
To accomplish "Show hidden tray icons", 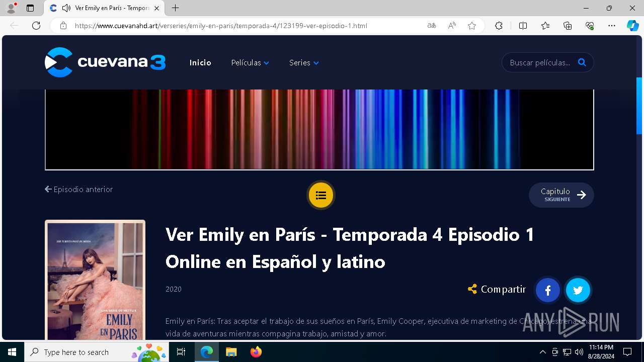I will (x=542, y=352).
